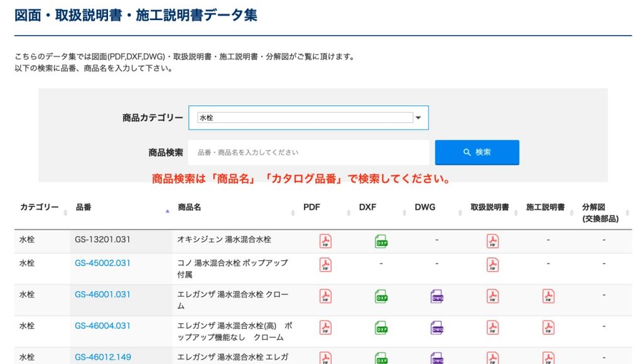Download DXF file for GS-13201.031

pyautogui.click(x=381, y=241)
